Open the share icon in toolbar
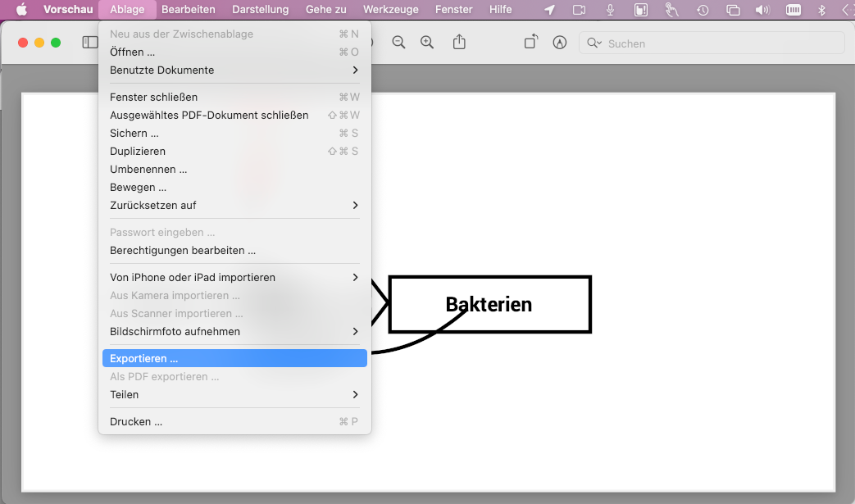This screenshot has height=504, width=855. [460, 43]
